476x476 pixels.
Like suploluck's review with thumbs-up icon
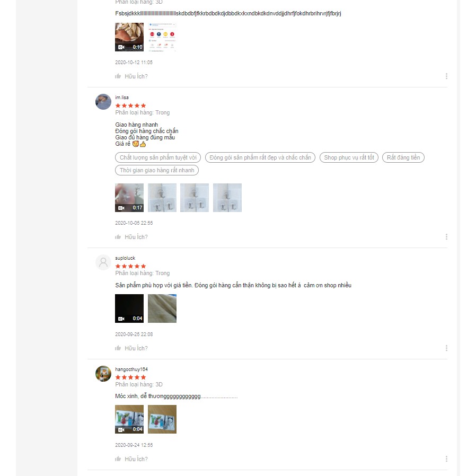[x=118, y=348]
